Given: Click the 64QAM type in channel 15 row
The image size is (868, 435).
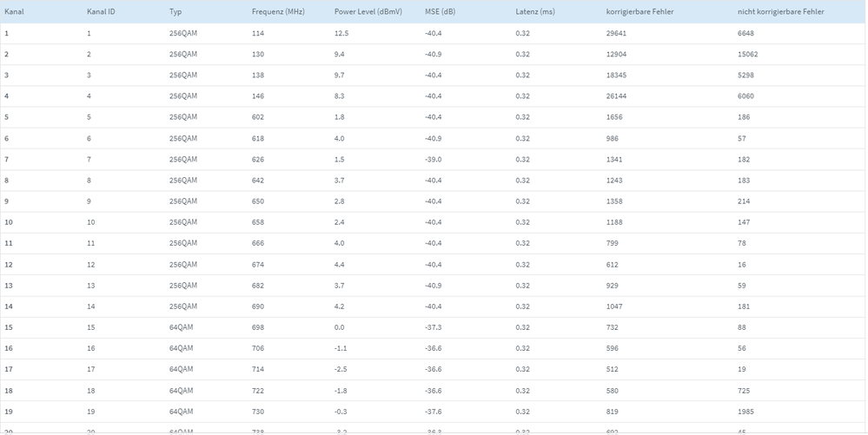Looking at the screenshot, I should pos(182,327).
